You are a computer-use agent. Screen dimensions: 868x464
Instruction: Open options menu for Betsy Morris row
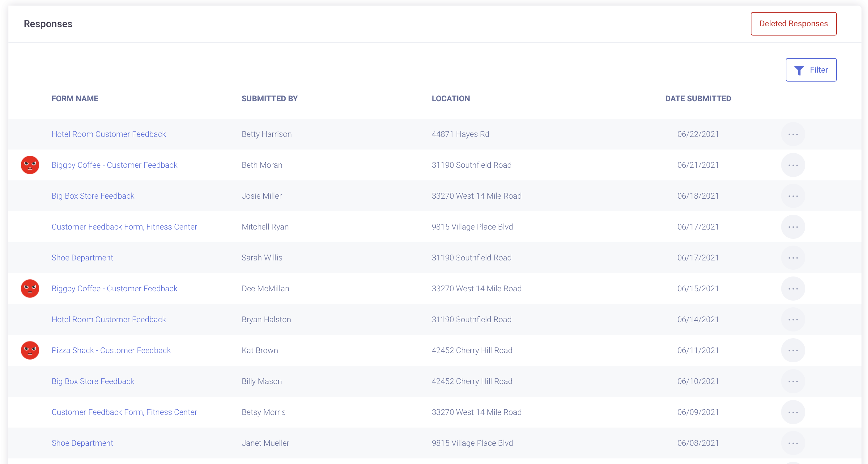793,412
